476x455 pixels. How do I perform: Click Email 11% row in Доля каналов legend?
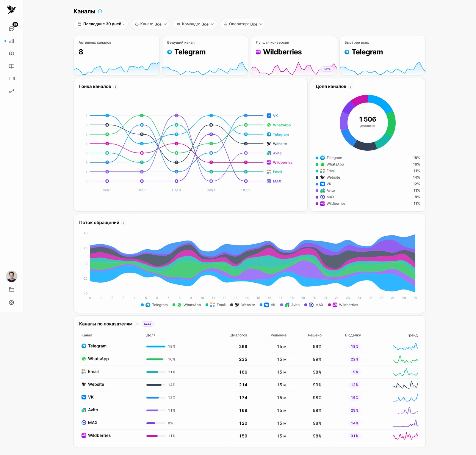(368, 171)
